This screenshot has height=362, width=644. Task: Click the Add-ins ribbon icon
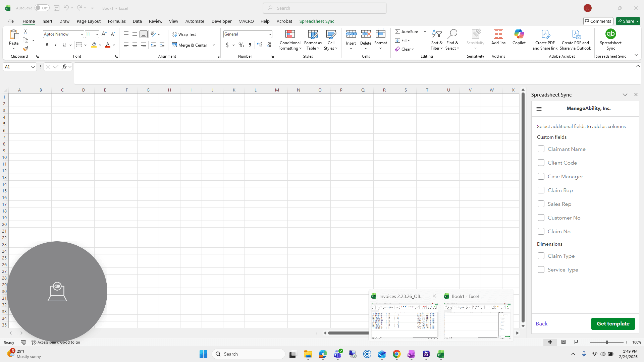click(498, 37)
